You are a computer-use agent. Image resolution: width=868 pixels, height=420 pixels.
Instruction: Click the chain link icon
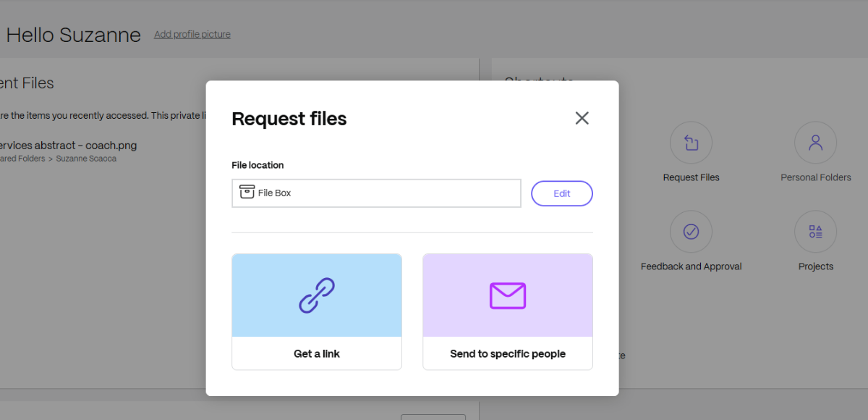pos(317,295)
